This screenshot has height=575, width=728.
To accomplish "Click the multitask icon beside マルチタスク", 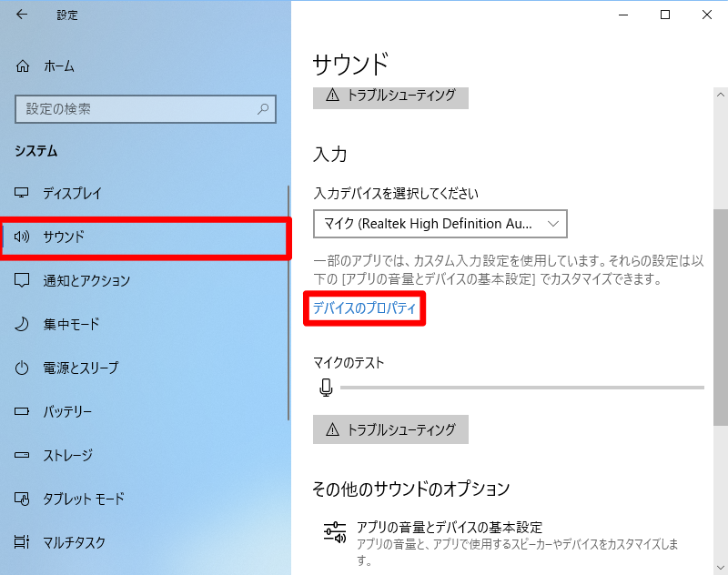I will pos(22,542).
